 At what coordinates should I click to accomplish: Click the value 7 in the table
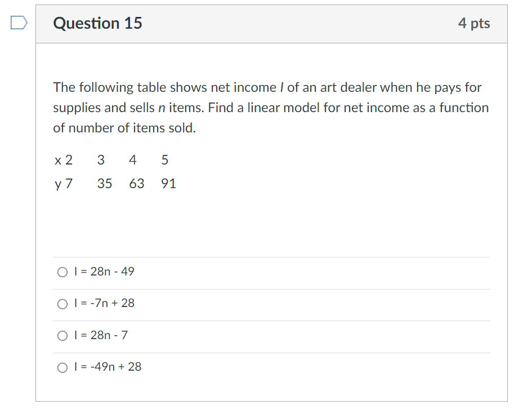point(68,183)
